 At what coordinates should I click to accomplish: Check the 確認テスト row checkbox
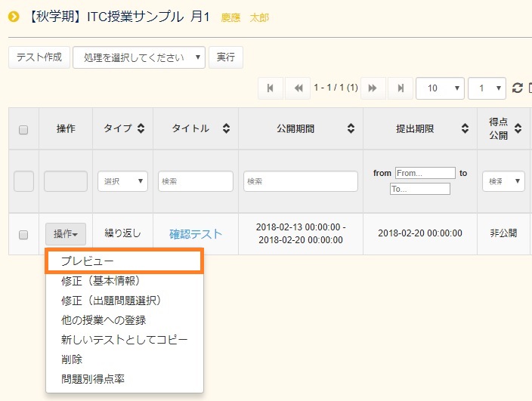[x=23, y=234]
